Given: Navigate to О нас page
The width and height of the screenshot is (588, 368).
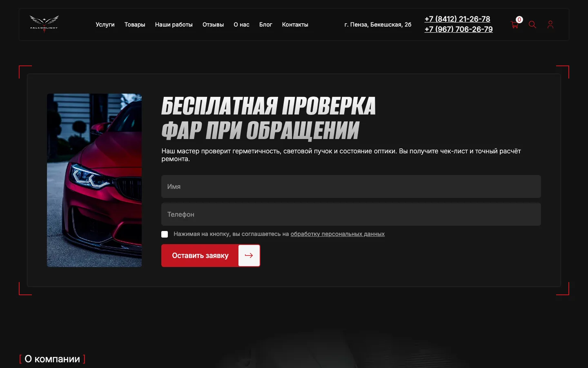Looking at the screenshot, I should 241,25.
